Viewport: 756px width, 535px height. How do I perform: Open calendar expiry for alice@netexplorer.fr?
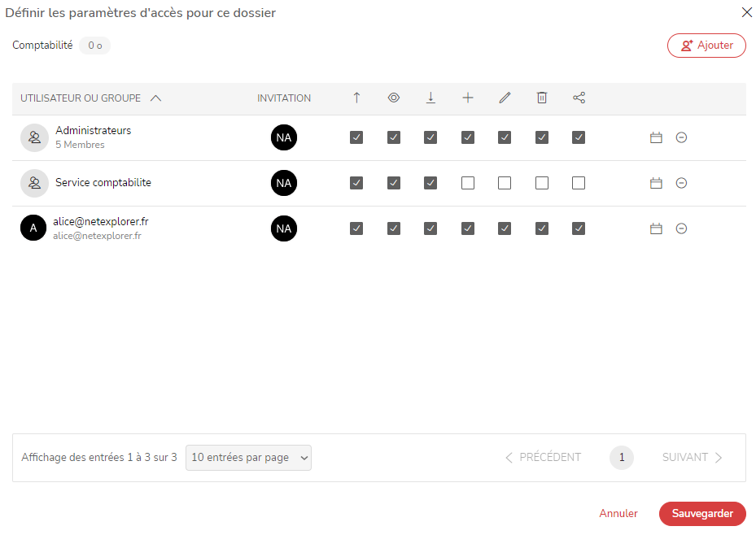[x=656, y=228]
